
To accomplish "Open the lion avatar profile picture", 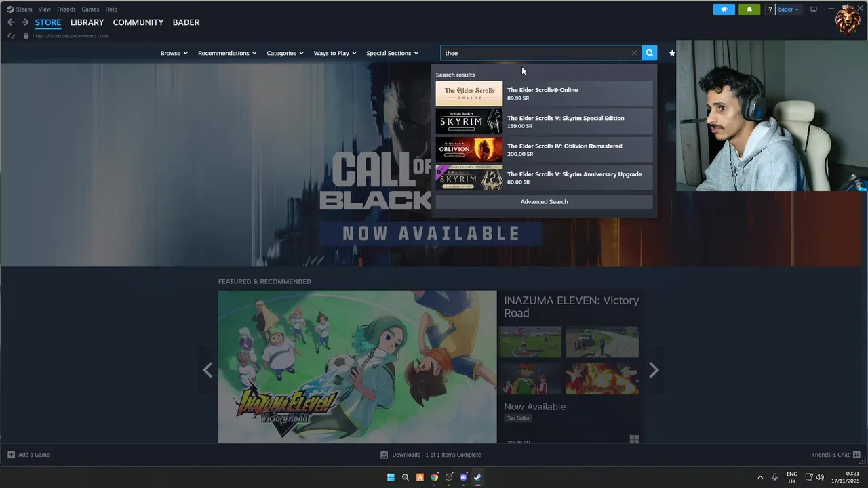I will pyautogui.click(x=848, y=18).
